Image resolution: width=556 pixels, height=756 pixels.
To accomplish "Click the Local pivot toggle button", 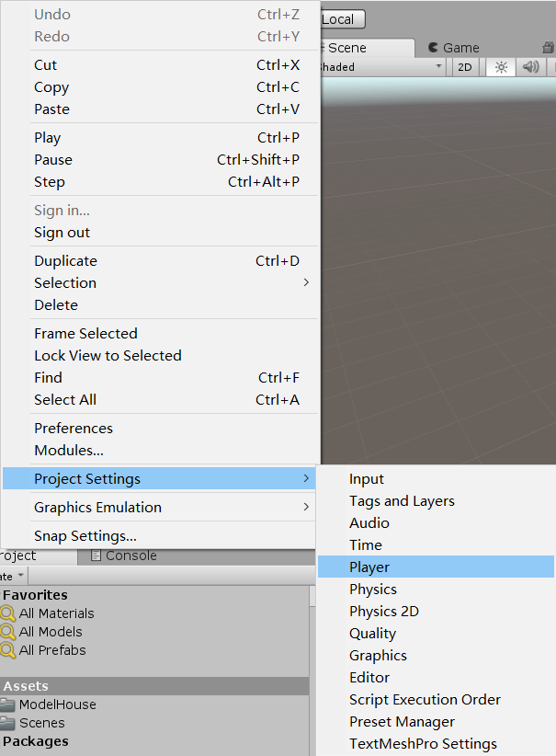I will pos(343,19).
